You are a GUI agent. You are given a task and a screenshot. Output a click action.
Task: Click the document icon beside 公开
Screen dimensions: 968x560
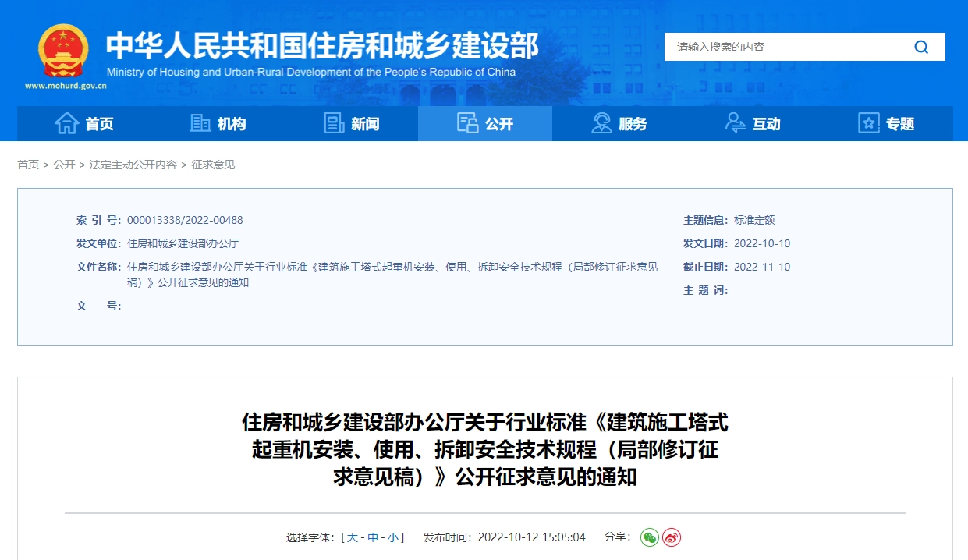pyautogui.click(x=466, y=122)
